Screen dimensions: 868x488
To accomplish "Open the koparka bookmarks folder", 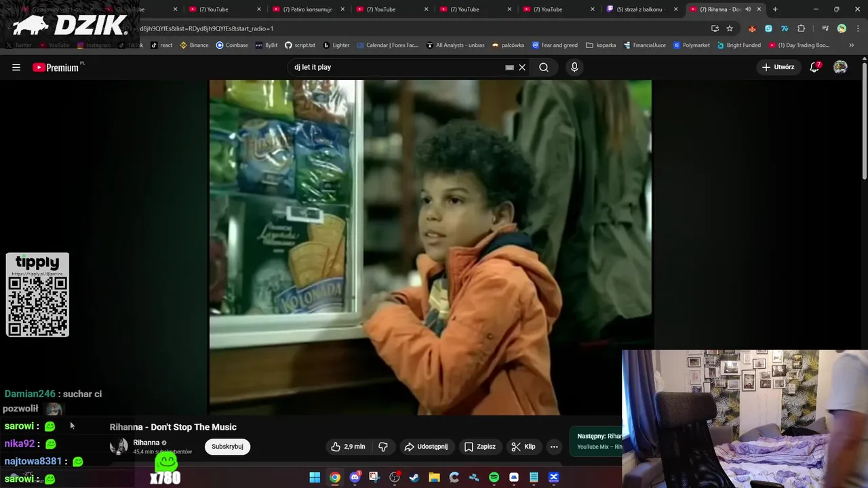I will 601,45.
